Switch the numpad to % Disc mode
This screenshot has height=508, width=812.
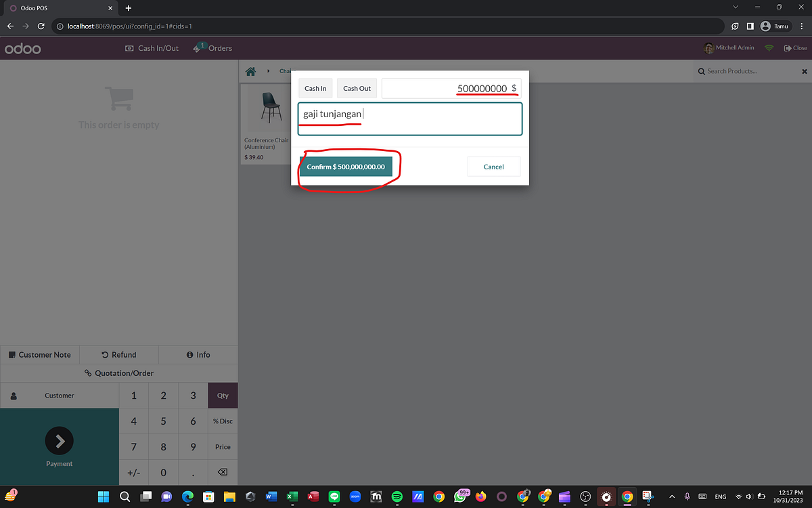click(x=222, y=421)
